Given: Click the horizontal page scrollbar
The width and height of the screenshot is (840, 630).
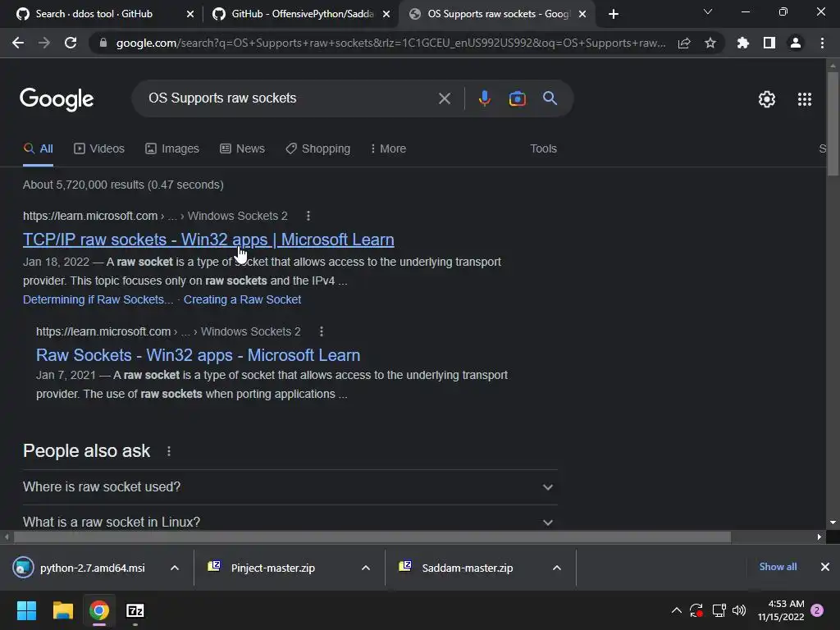Looking at the screenshot, I should point(372,536).
